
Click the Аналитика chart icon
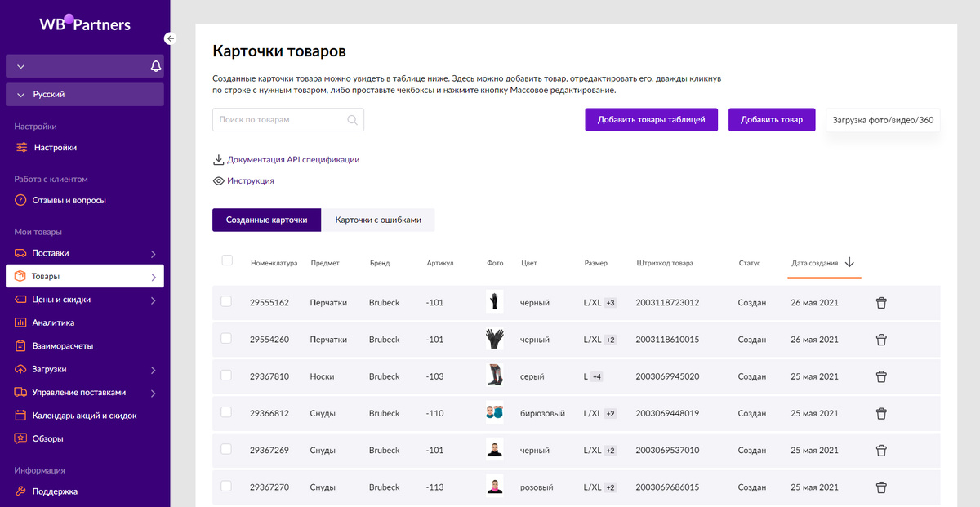click(21, 322)
